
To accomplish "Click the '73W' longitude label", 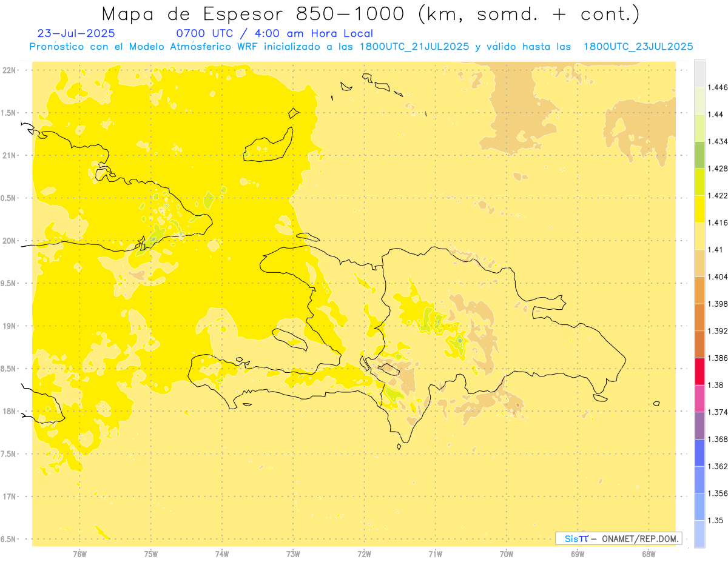I will click(x=293, y=554).
